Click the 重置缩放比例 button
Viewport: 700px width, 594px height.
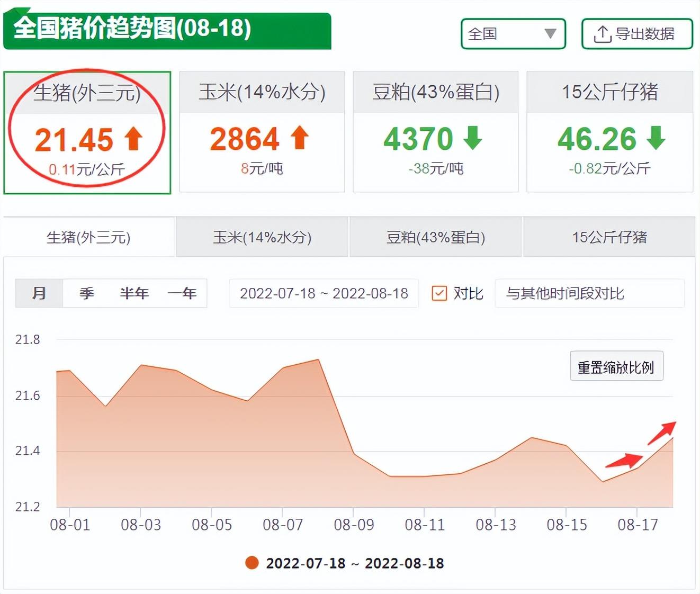(x=616, y=366)
